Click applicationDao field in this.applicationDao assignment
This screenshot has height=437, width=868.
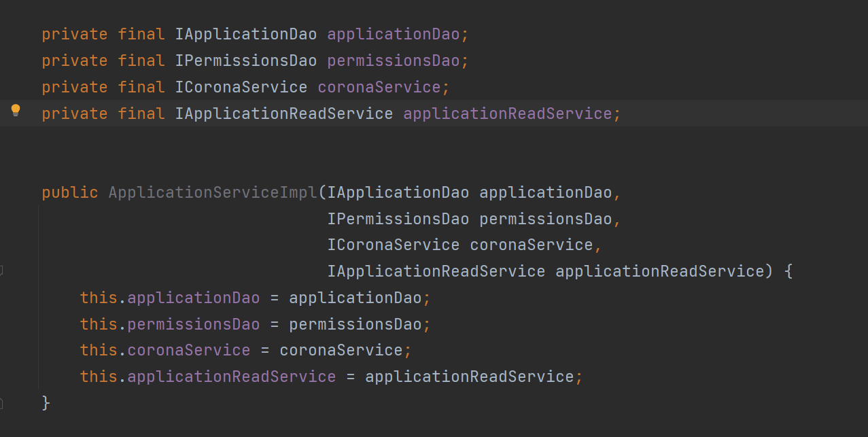(x=193, y=298)
